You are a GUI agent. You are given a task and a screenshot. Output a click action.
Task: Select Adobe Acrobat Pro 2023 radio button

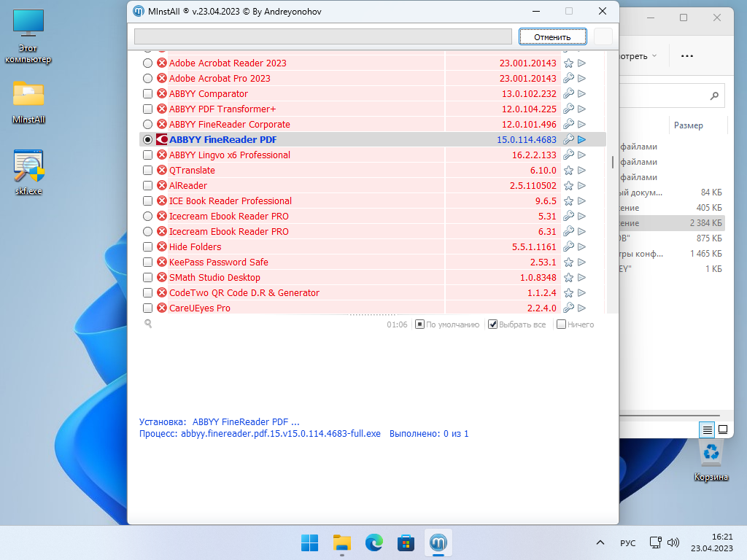pyautogui.click(x=147, y=79)
